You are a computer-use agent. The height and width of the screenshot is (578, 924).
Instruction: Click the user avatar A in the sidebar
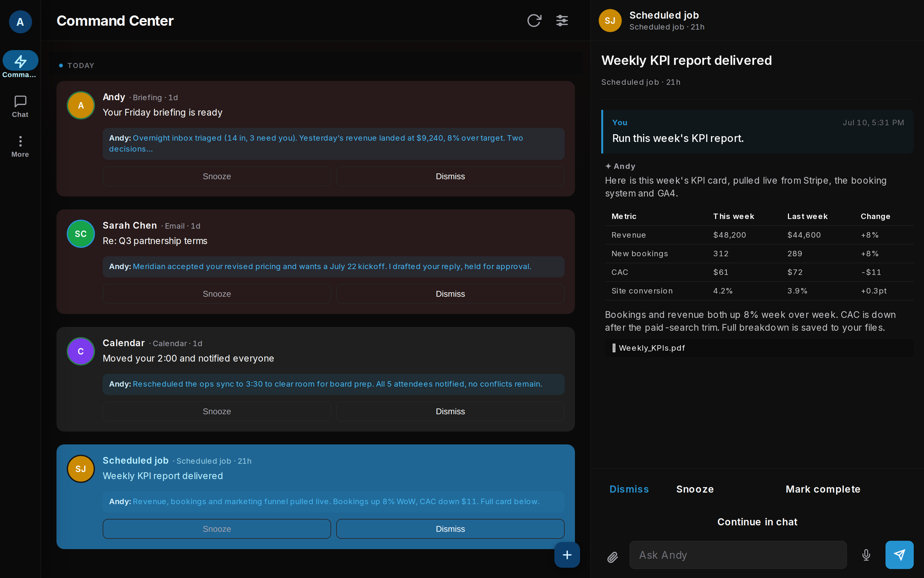20,22
